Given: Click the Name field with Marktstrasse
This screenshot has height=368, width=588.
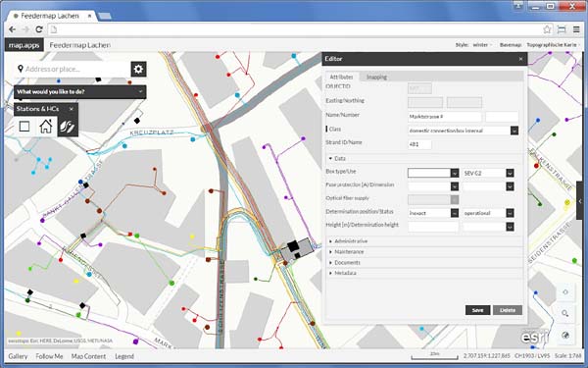Looking at the screenshot, I should pos(444,117).
